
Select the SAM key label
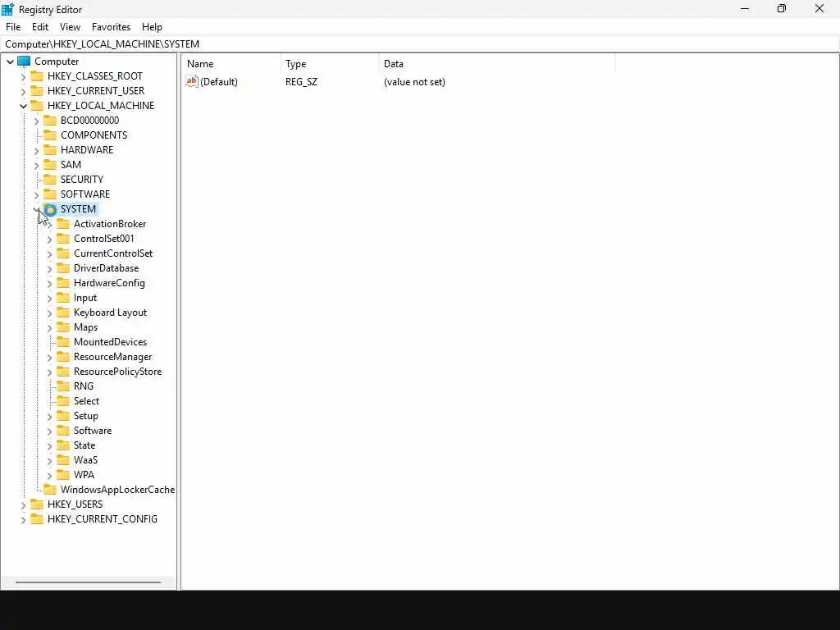[71, 165]
